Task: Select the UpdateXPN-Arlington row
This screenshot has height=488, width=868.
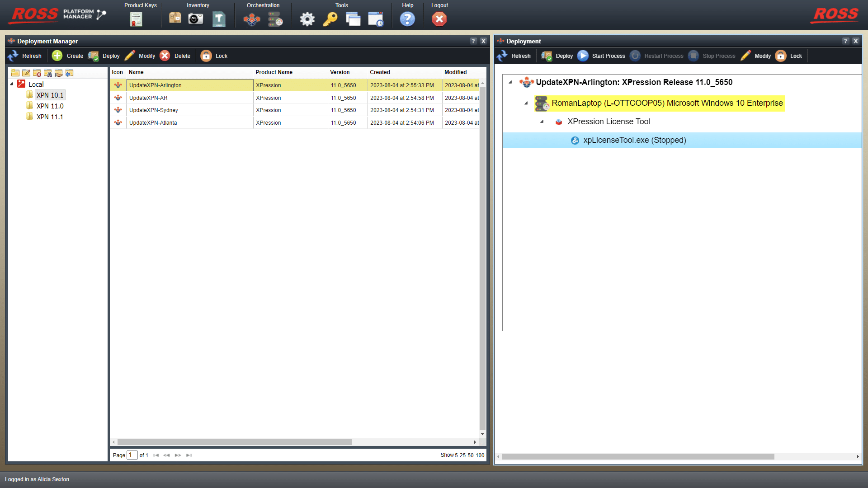Action: [x=294, y=85]
